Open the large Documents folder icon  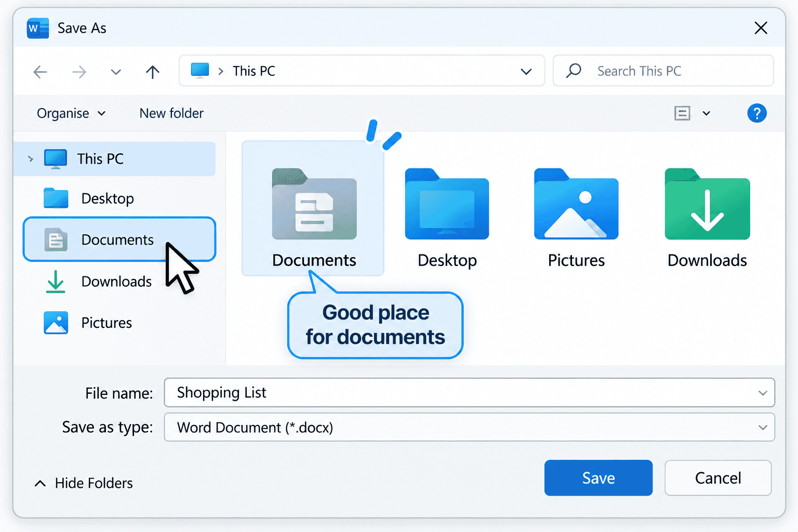click(x=314, y=204)
